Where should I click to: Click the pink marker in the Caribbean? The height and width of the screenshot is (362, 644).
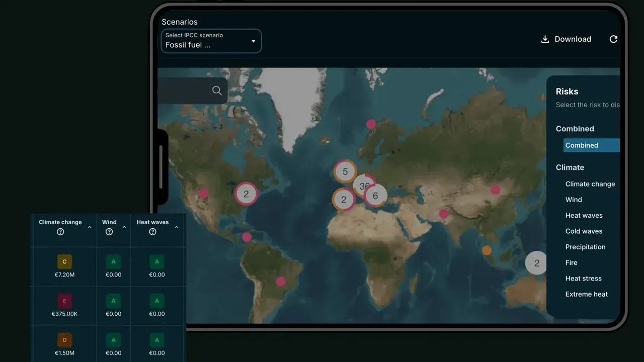click(x=247, y=237)
